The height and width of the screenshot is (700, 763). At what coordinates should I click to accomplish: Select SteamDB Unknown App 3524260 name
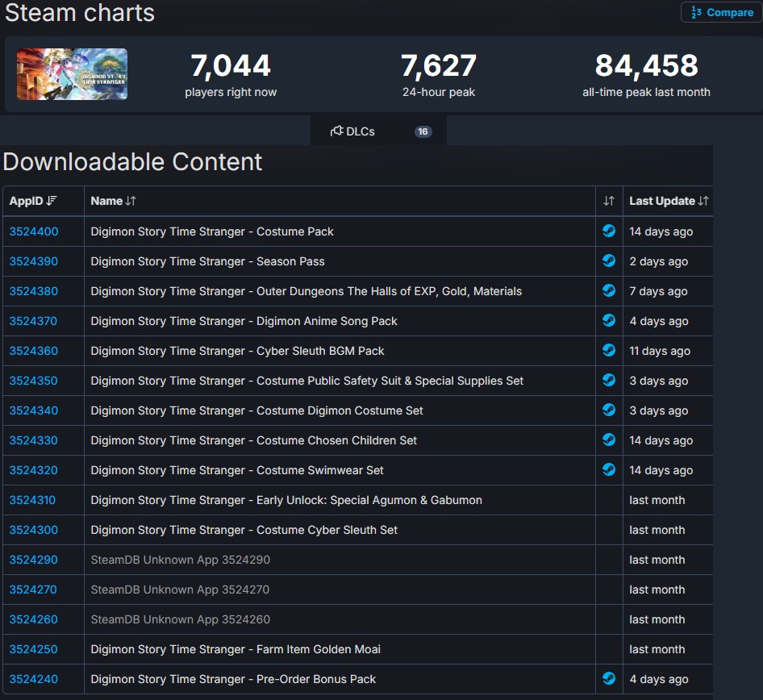pos(181,619)
